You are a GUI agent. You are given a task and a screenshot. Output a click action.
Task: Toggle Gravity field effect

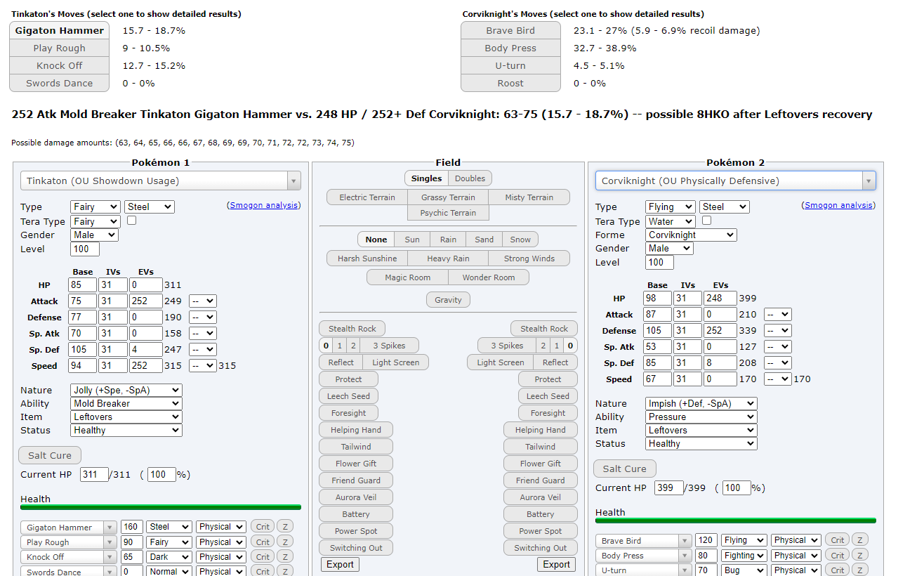pos(448,300)
